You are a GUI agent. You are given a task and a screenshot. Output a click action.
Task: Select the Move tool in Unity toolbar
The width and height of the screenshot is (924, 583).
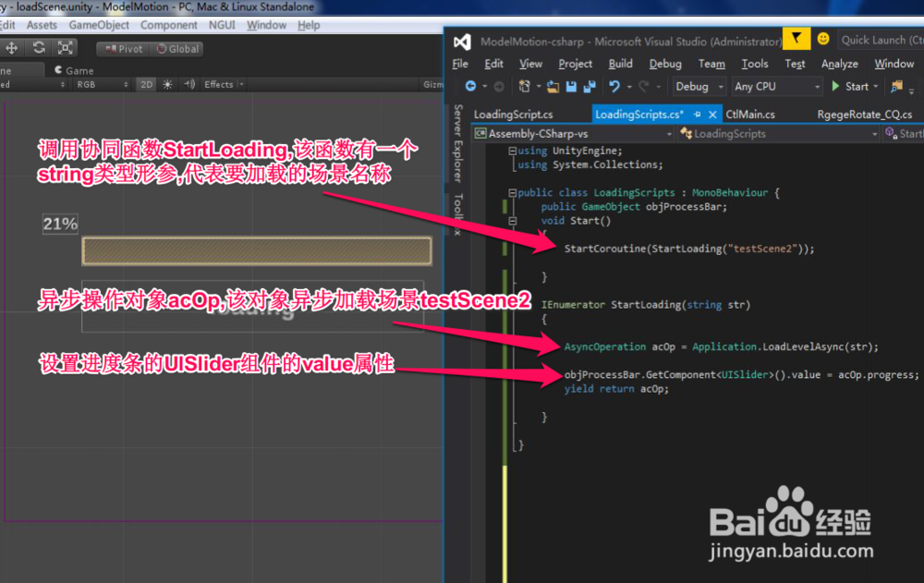click(x=11, y=47)
